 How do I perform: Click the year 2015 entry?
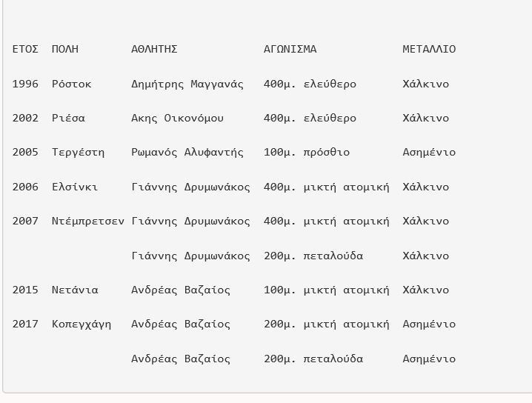pos(25,290)
